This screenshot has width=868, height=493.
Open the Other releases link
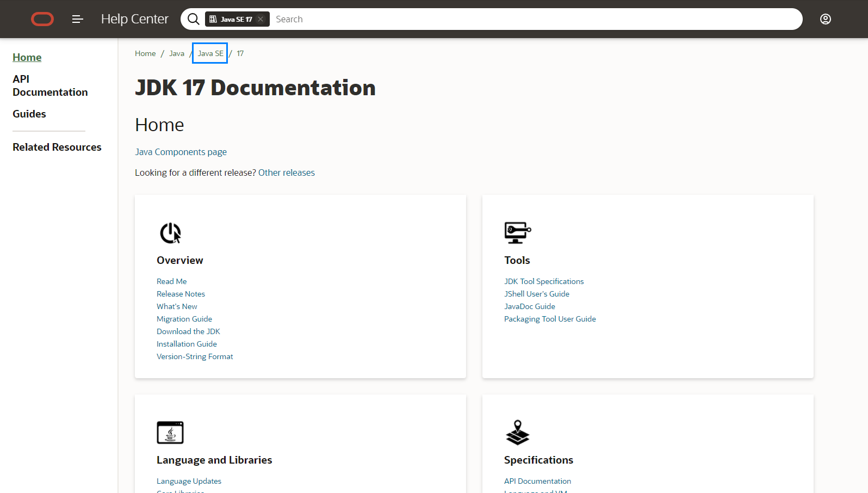coord(287,172)
